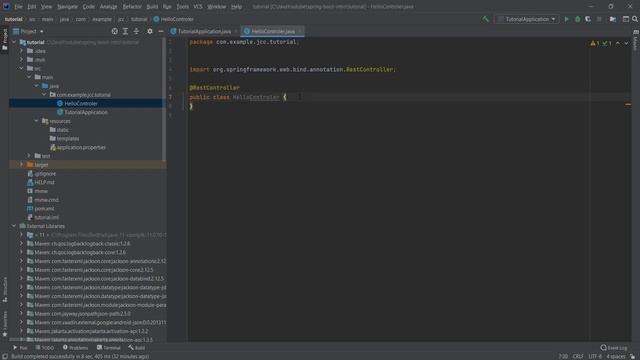Open Search Everywhere magnifier icon

click(635, 19)
